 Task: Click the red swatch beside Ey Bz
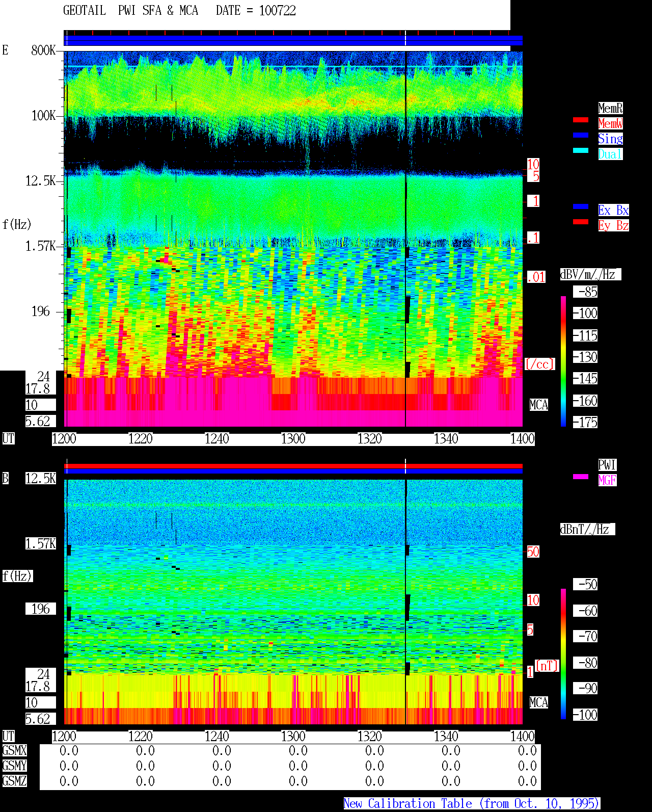(580, 222)
